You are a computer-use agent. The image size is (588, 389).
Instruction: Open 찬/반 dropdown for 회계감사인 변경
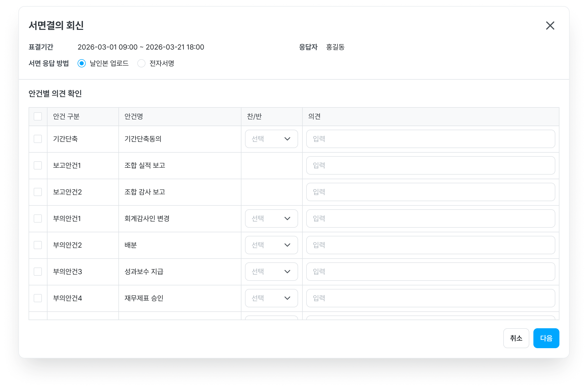pos(271,218)
